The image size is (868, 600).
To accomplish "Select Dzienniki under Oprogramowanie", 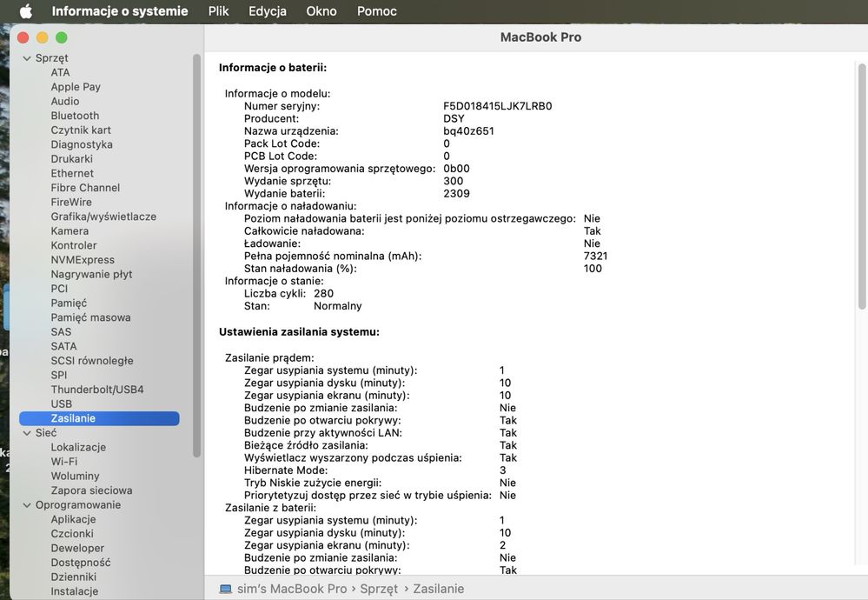I will [x=74, y=577].
